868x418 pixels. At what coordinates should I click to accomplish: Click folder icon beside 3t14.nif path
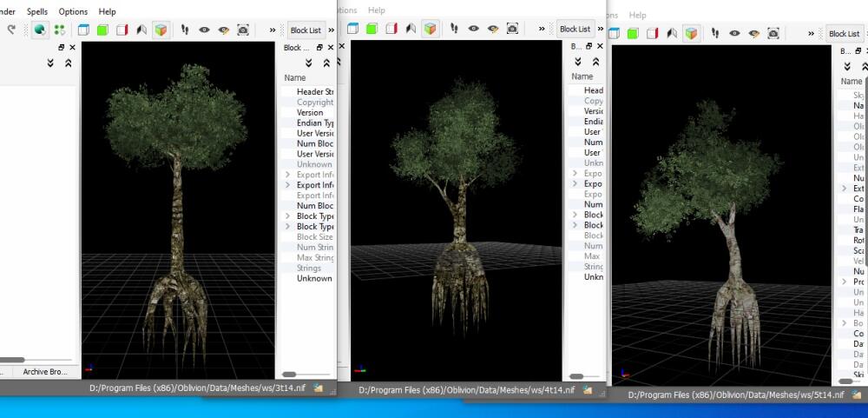click(318, 388)
